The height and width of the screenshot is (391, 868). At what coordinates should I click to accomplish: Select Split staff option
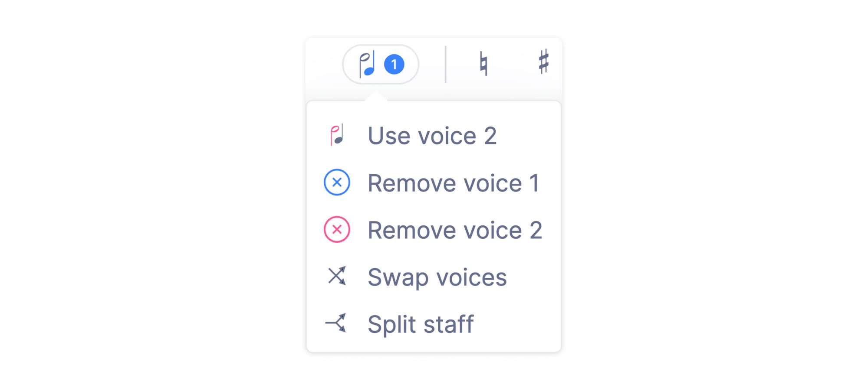coord(434,324)
